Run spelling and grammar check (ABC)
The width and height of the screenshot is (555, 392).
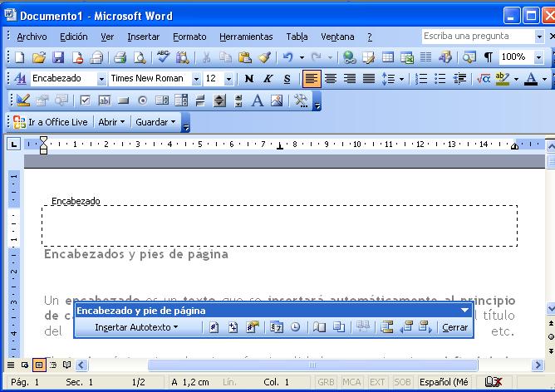[163, 57]
